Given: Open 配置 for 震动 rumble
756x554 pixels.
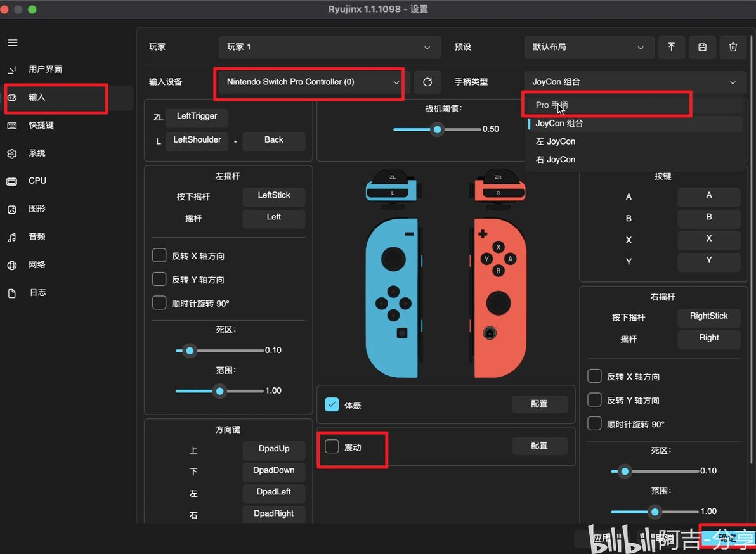Looking at the screenshot, I should pos(540,446).
